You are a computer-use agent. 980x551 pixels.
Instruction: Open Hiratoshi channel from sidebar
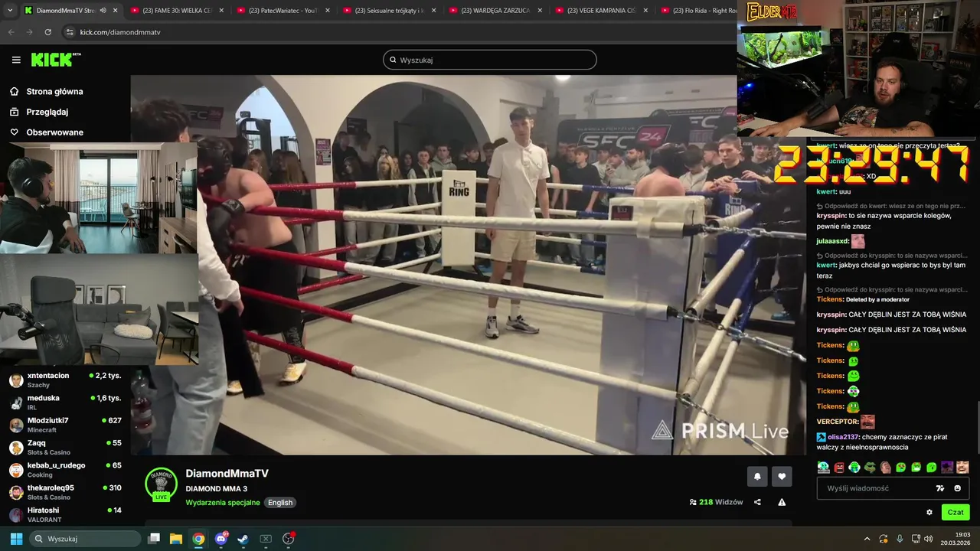pyautogui.click(x=66, y=514)
